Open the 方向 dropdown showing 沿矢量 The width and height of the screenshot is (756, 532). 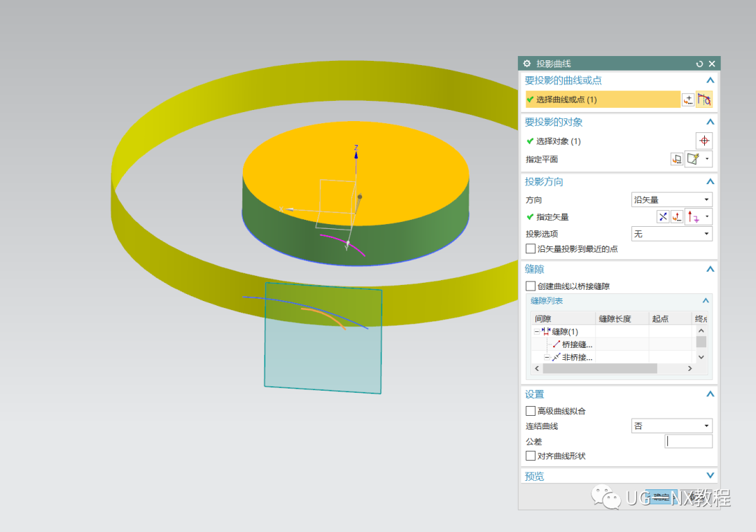(x=671, y=199)
